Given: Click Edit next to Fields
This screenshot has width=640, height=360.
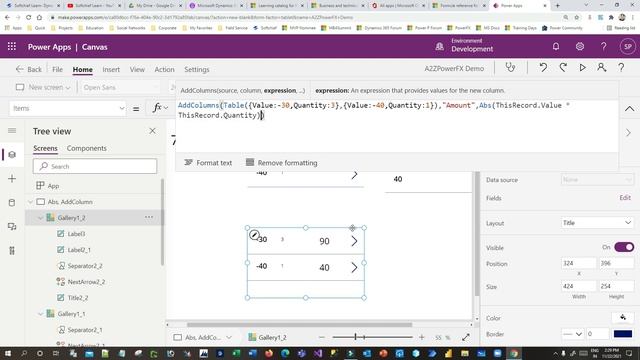Looking at the screenshot, I should [x=625, y=198].
